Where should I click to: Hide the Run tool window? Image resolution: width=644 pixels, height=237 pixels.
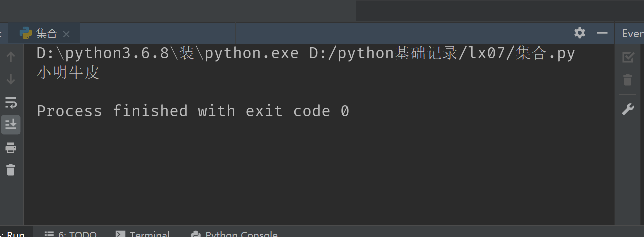pos(602,33)
